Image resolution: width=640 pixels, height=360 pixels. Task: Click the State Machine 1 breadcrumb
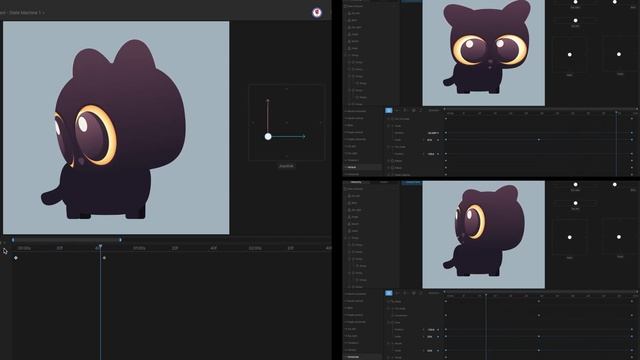coord(25,13)
